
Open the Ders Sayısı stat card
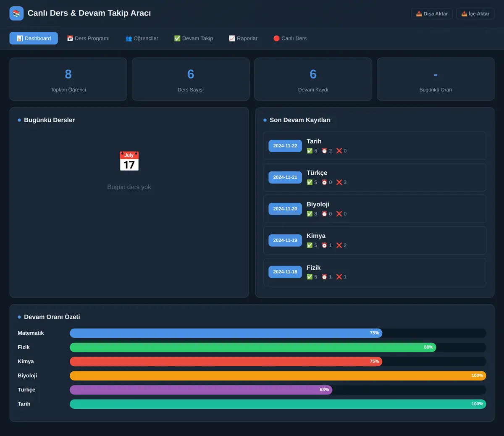point(191,79)
